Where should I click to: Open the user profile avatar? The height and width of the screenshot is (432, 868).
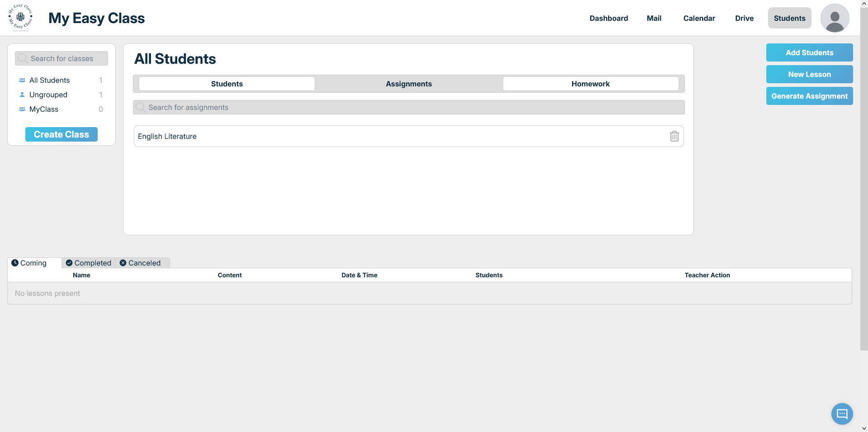(x=835, y=18)
